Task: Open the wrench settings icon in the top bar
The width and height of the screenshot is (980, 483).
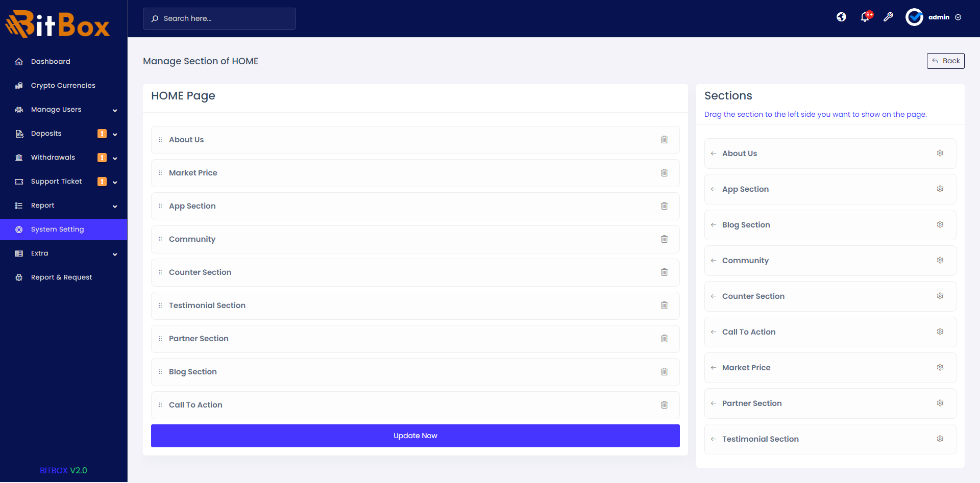Action: pyautogui.click(x=889, y=17)
